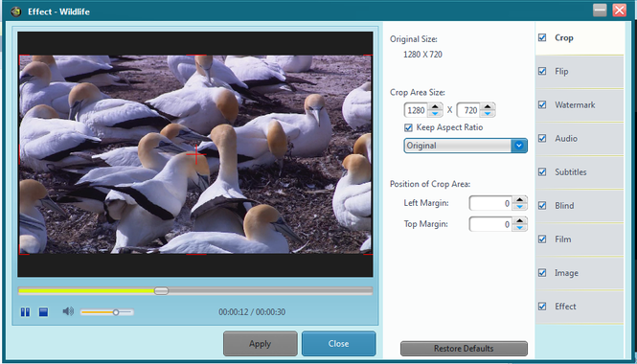The height and width of the screenshot is (364, 637).
Task: Click the Apply button
Action: click(x=261, y=344)
